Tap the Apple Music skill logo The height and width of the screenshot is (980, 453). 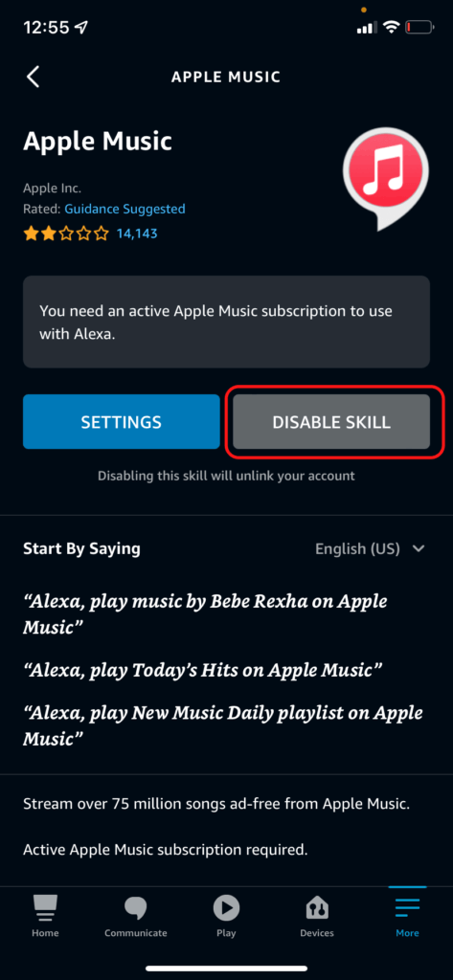click(x=386, y=175)
